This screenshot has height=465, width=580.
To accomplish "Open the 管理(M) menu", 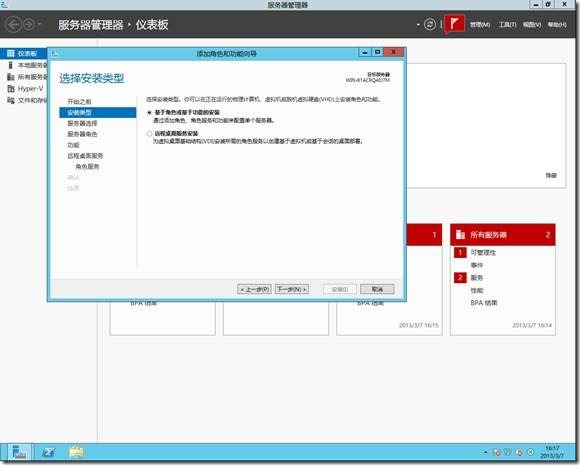I will tap(480, 25).
